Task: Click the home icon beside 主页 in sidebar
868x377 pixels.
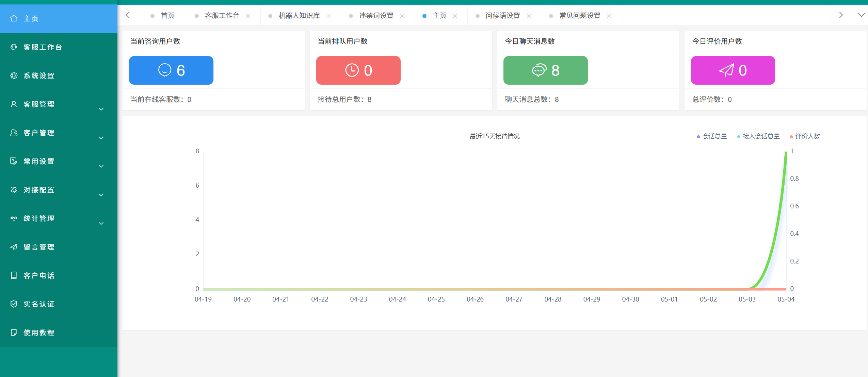Action: coord(14,18)
